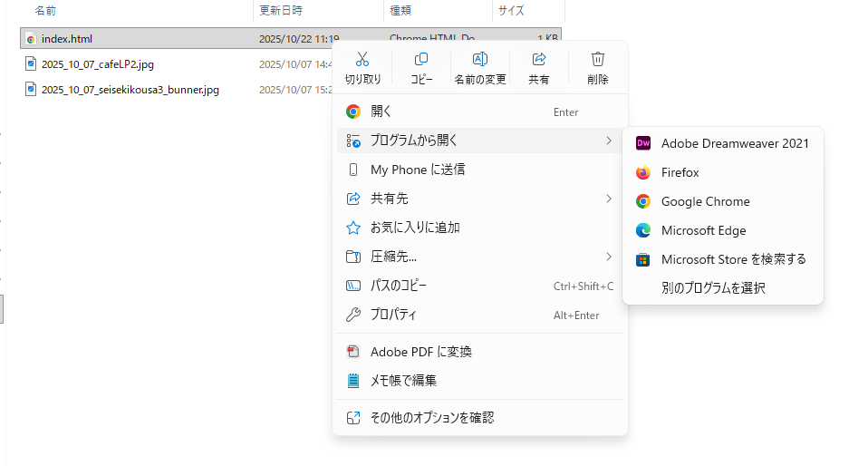868x466 pixels.
Task: Search the Microsoft Store (Microsoft Store を検索する)
Action: 733,259
